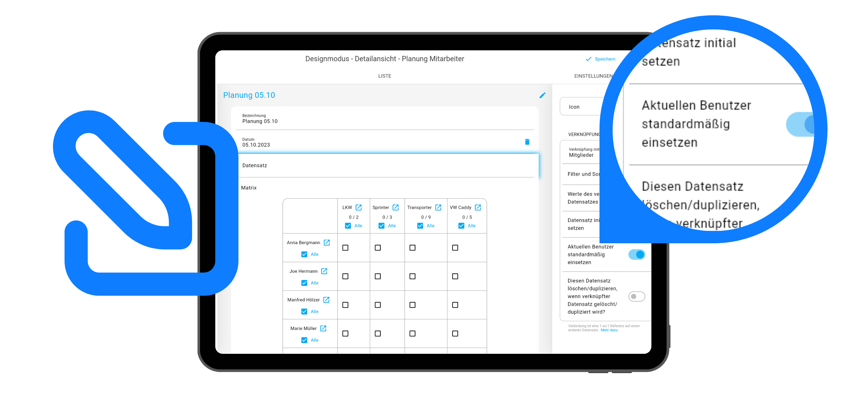Image resolution: width=868 pixels, height=405 pixels.
Task: Open Joe Hermann record link icon
Action: pos(324,271)
